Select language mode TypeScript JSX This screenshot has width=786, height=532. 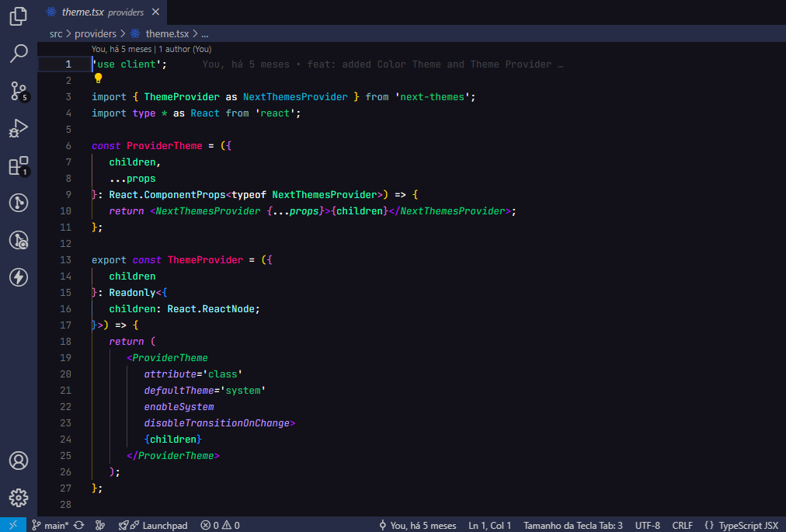point(742,525)
